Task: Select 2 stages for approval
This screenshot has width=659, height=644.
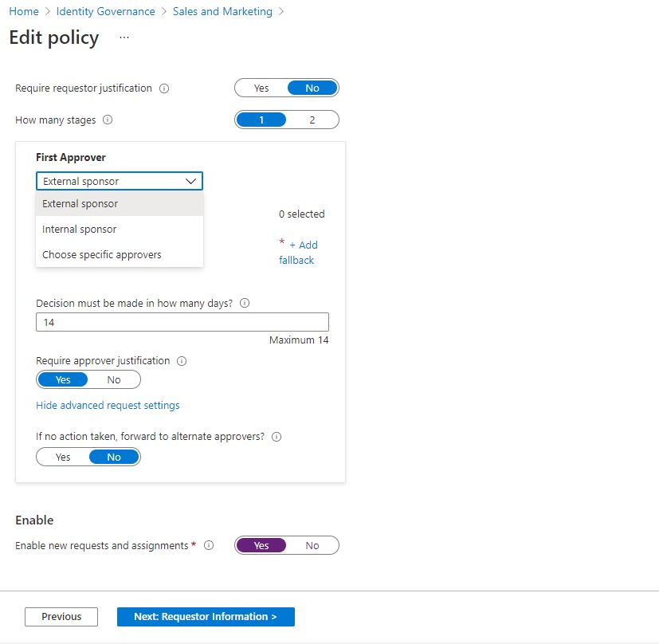Action: point(312,120)
